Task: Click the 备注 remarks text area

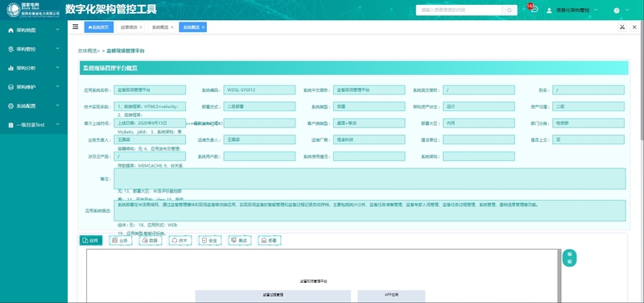Action: pos(369,179)
